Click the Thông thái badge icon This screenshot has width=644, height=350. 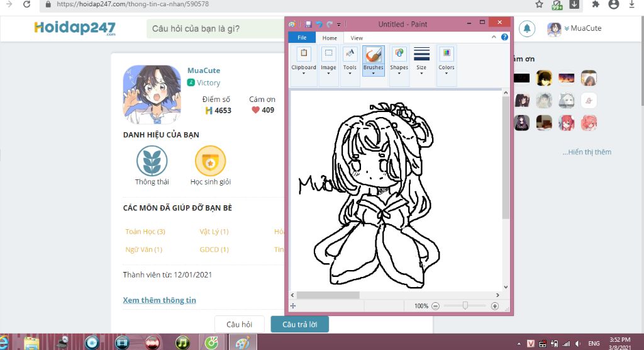[152, 161]
